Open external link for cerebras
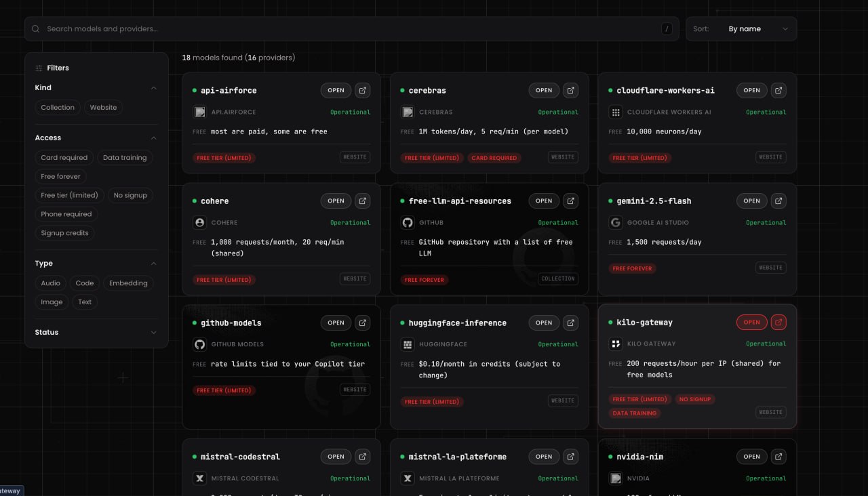The height and width of the screenshot is (496, 868). [571, 90]
